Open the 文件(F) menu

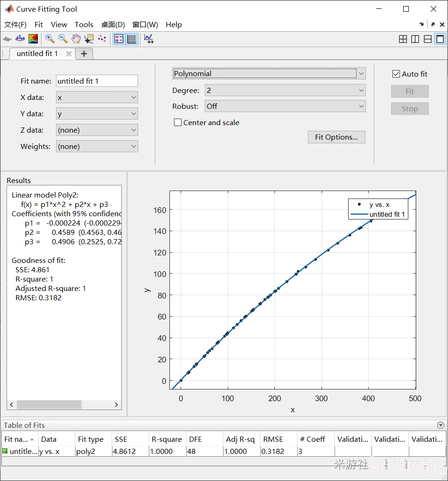pyautogui.click(x=15, y=25)
